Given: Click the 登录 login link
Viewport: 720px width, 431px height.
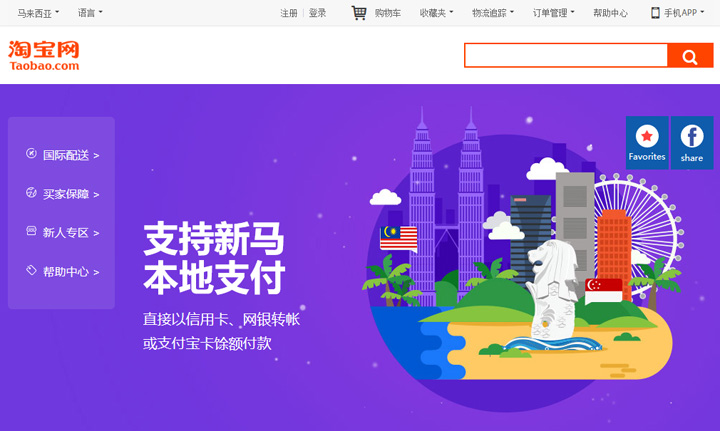Looking at the screenshot, I should click(x=317, y=13).
